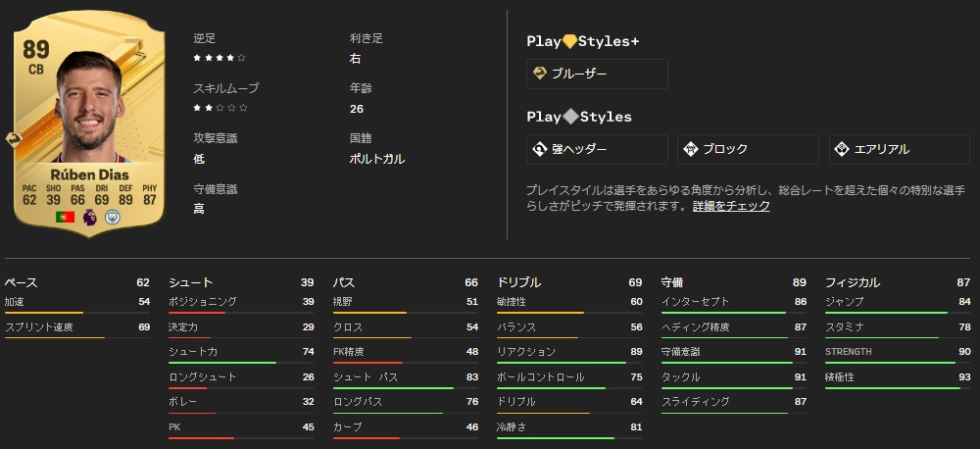Select the ブルーザー PlayStyle+ button label

(580, 74)
